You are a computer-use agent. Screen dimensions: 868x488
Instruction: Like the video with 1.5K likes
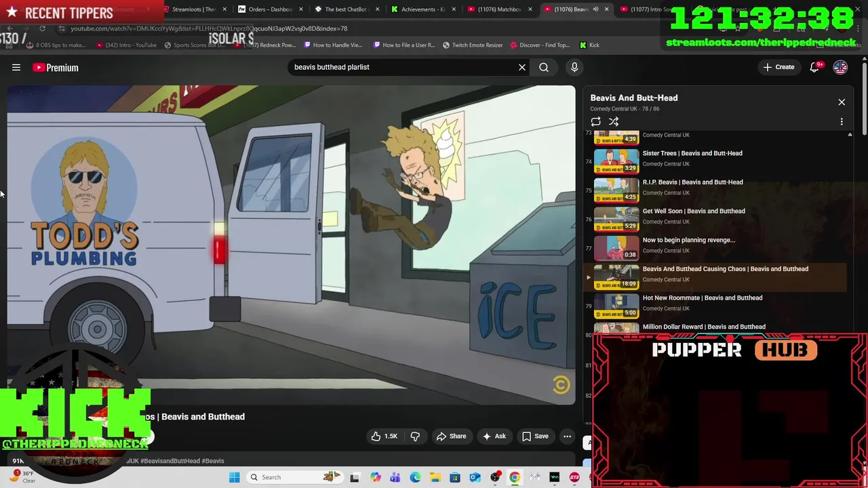pos(384,436)
